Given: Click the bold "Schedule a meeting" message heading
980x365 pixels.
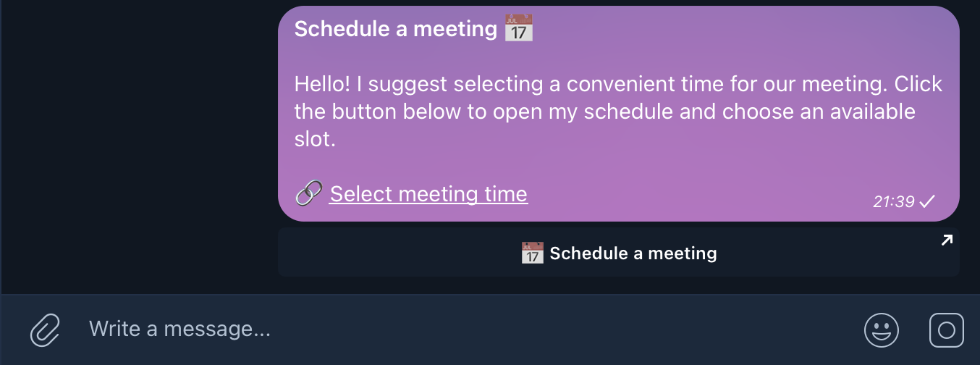Looking at the screenshot, I should (395, 29).
